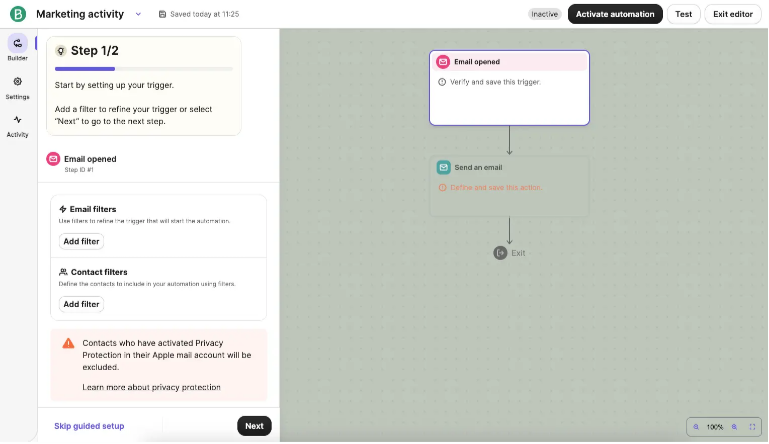Viewport: 769px width, 444px height.
Task: Click Activate automation button
Action: coord(615,14)
